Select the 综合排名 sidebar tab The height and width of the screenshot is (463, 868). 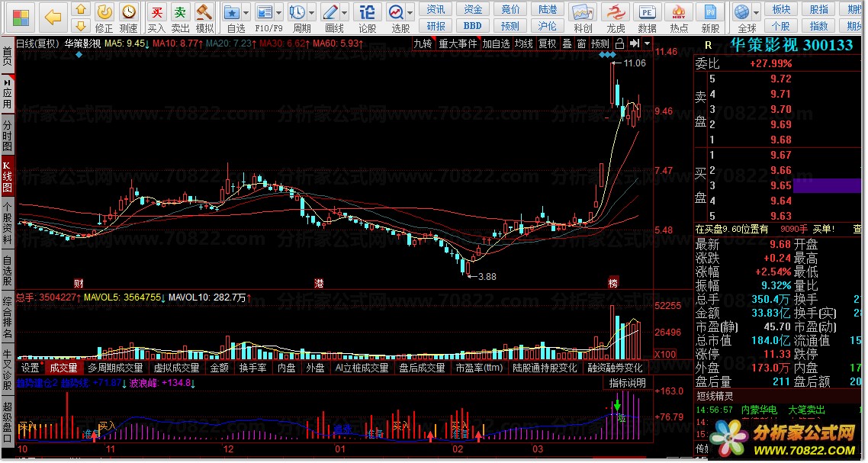7,317
